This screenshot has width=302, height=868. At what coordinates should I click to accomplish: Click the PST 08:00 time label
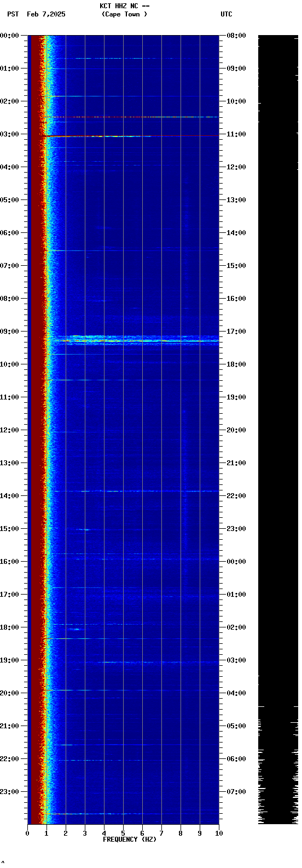[9, 299]
